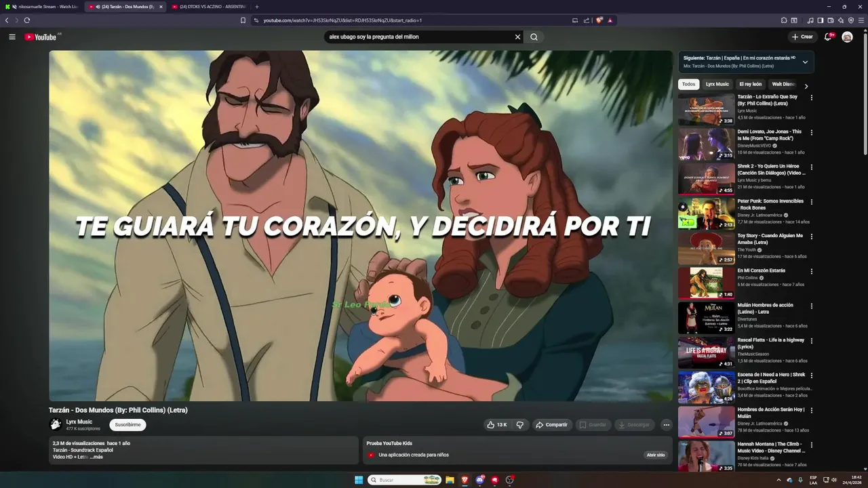The height and width of the screenshot is (488, 868).
Task: Show hidden system tray icons
Action: [x=778, y=480]
